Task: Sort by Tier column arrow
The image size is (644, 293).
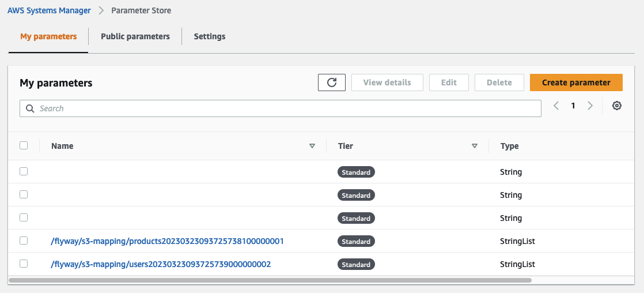Action: coord(475,146)
